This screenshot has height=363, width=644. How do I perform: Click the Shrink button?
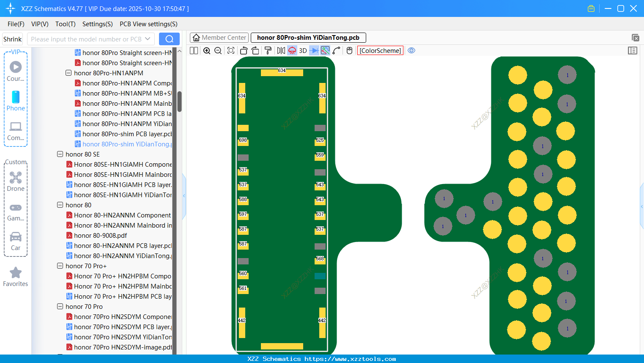13,39
